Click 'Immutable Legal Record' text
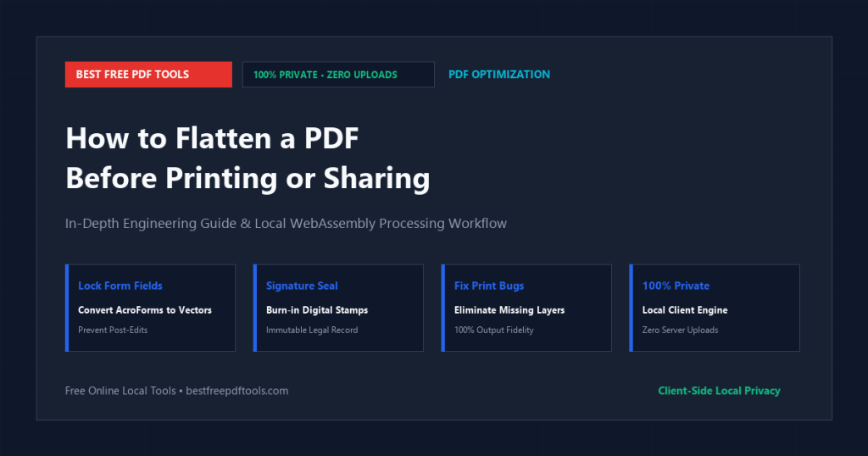Screen dimensions: 868x456 coord(312,330)
